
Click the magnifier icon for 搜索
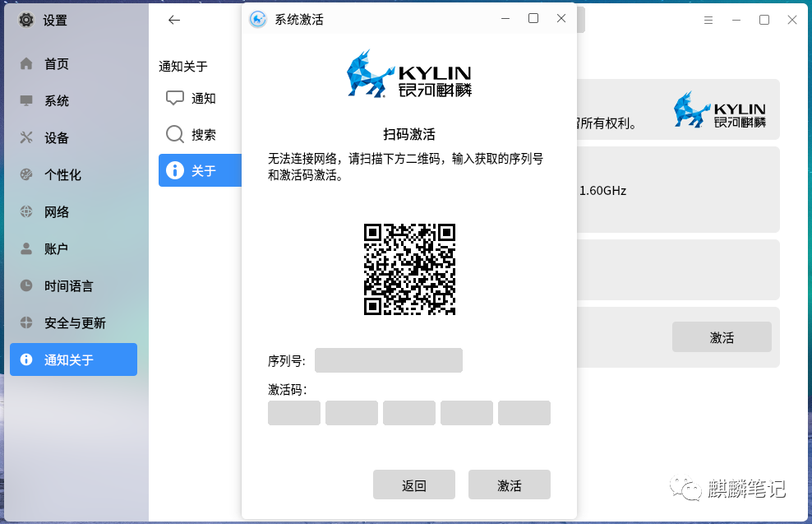coord(174,134)
